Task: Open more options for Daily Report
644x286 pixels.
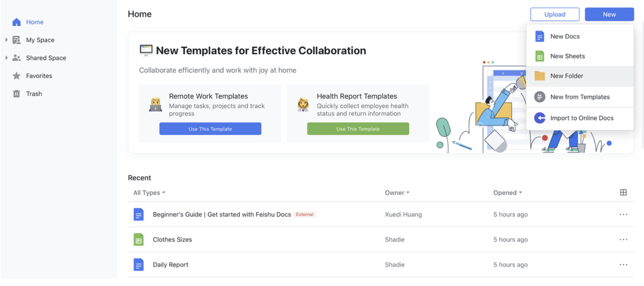Action: tap(623, 265)
